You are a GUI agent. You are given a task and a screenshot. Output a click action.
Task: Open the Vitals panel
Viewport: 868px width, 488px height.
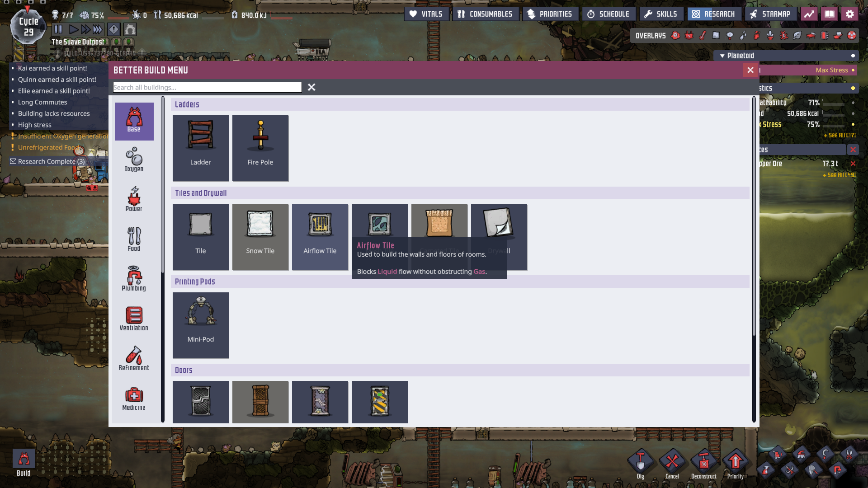click(x=426, y=14)
